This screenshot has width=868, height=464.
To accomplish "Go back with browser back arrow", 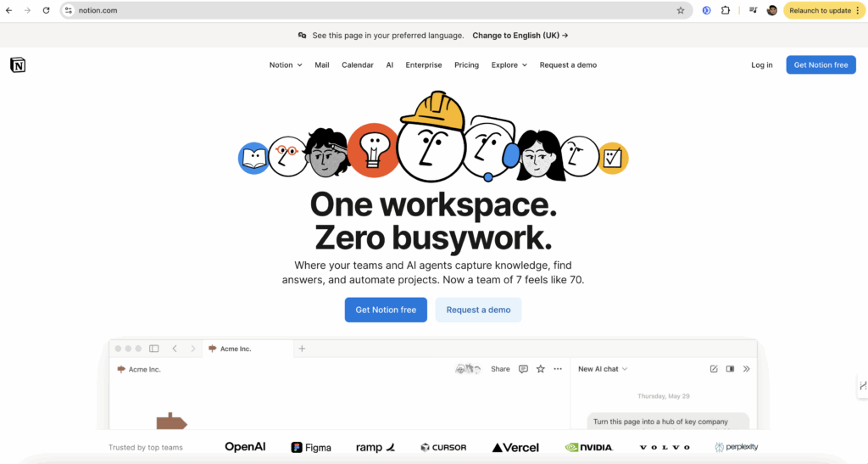I will pos(8,10).
